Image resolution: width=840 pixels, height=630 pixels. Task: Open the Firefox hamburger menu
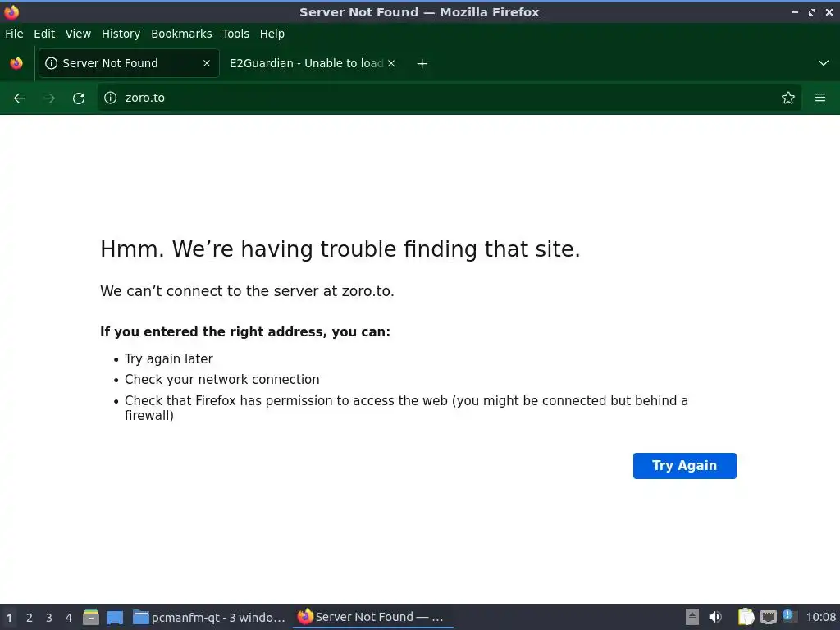pyautogui.click(x=820, y=98)
